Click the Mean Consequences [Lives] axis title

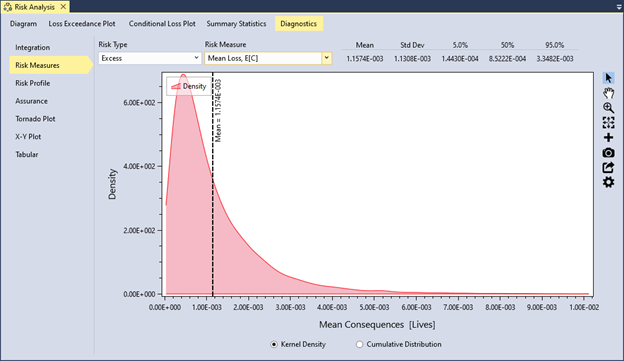pos(377,325)
